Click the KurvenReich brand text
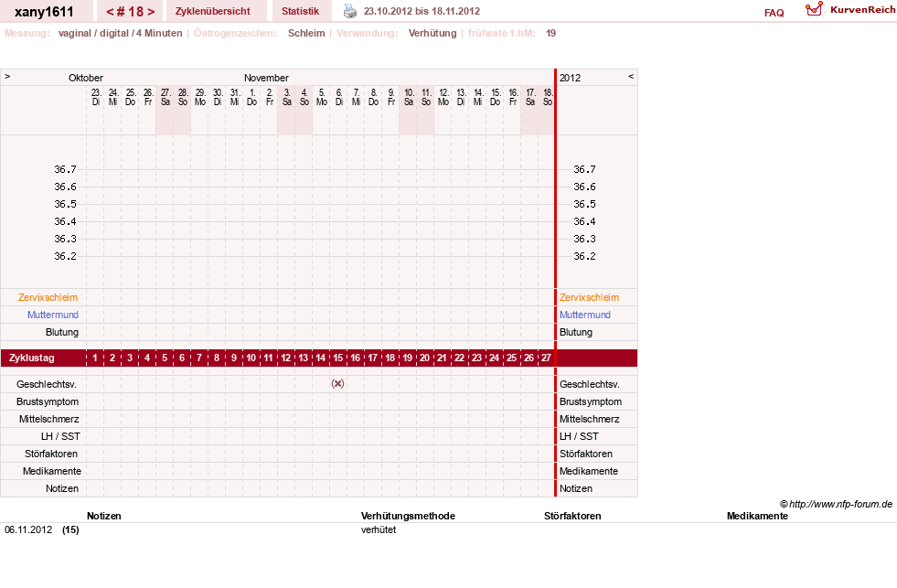Screen dimensions: 897x588 (x=862, y=10)
